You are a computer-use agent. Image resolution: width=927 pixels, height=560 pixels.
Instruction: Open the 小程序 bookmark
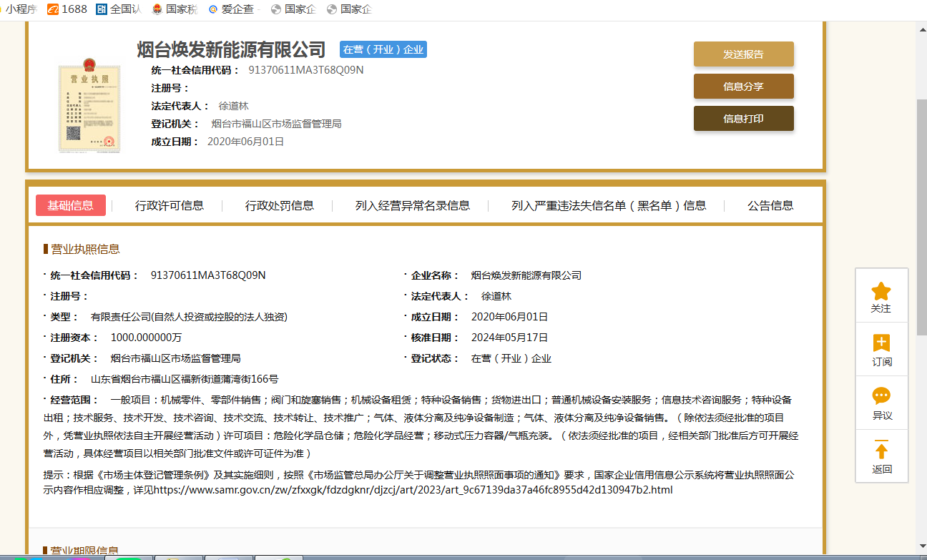[19, 9]
